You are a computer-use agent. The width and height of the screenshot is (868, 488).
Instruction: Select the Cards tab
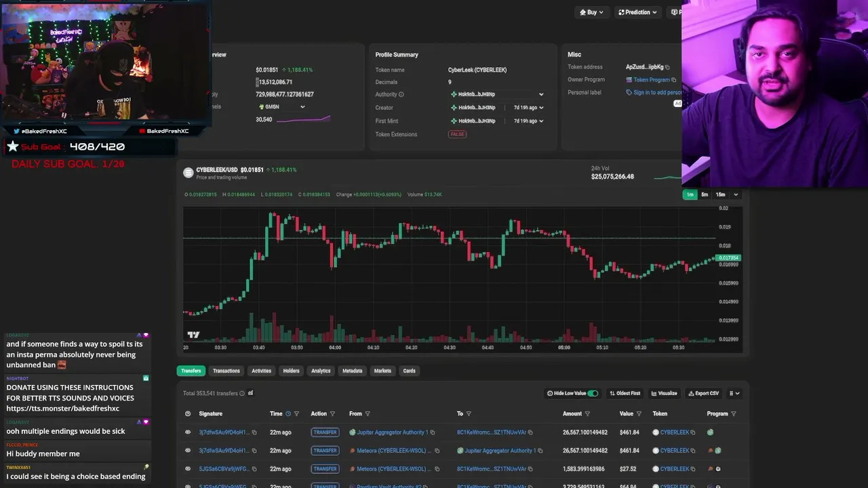[x=409, y=371]
